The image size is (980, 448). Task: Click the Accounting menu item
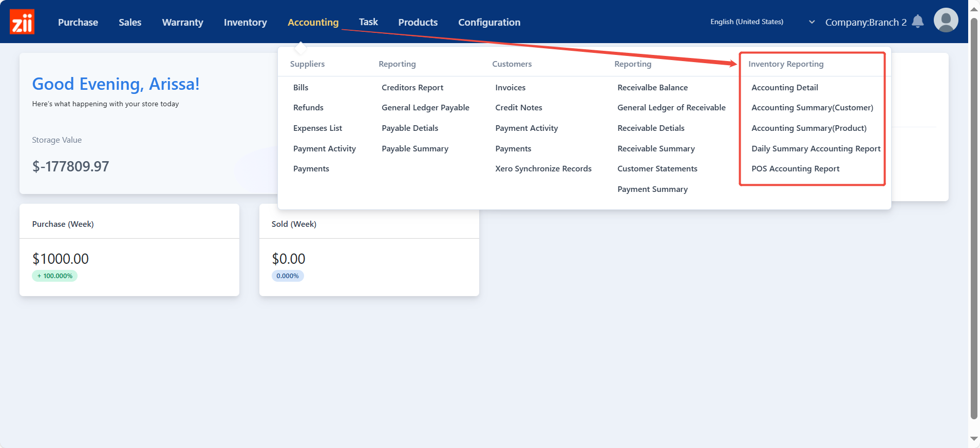(x=313, y=22)
